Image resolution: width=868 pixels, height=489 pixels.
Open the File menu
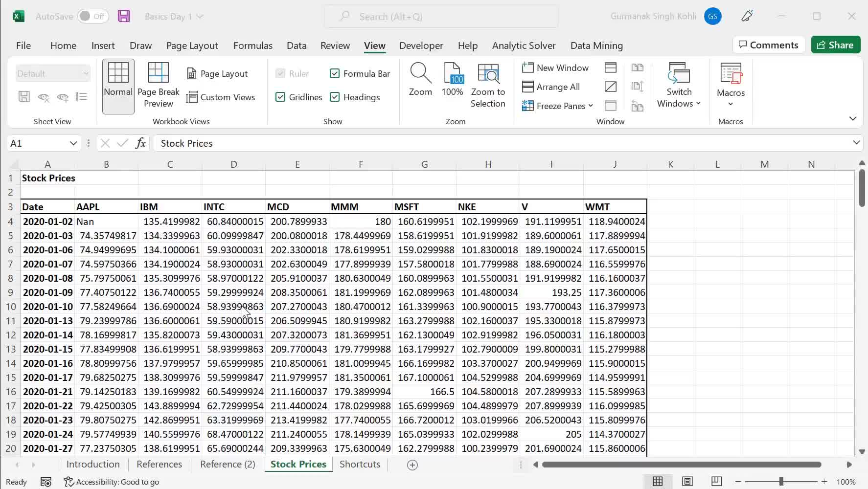click(x=23, y=45)
